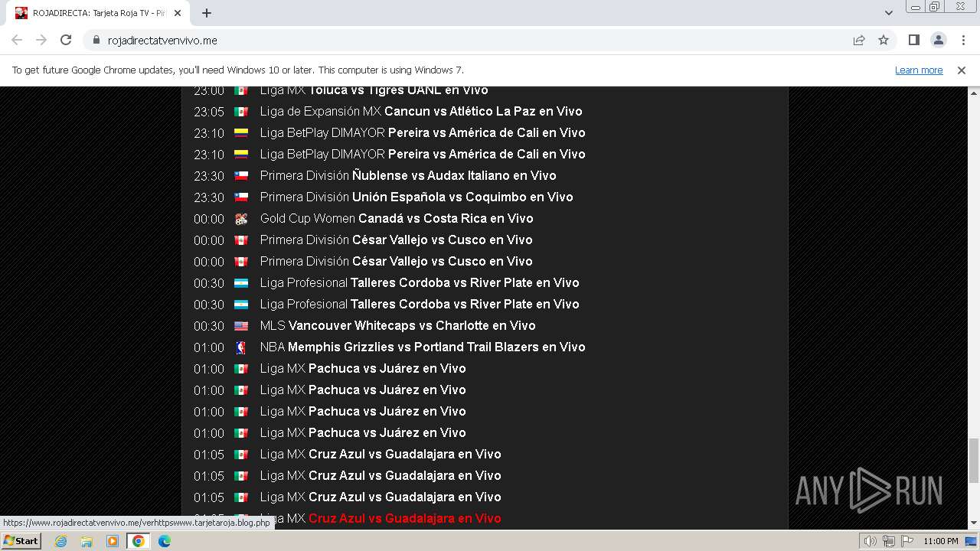Dismiss the Chrome update notification bar

coord(962,70)
